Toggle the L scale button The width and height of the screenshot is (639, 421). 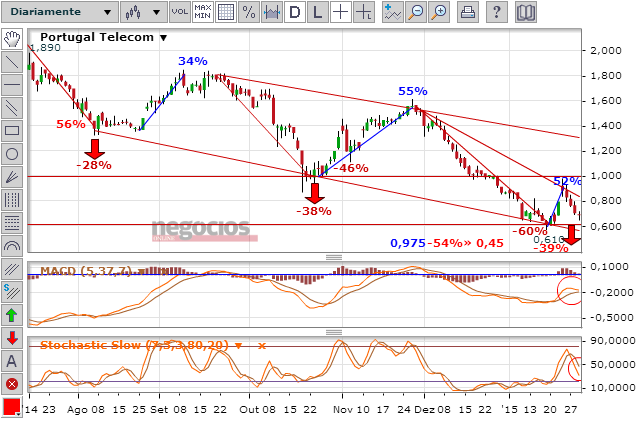[x=317, y=12]
